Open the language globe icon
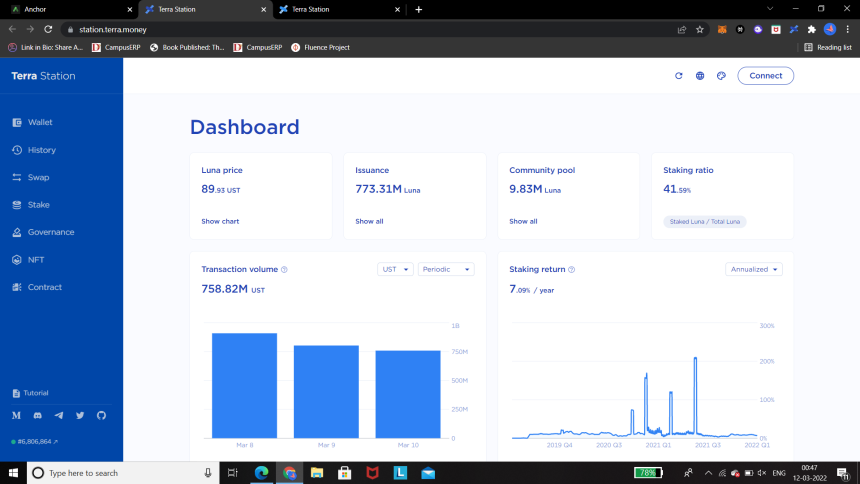860x484 pixels. [700, 76]
